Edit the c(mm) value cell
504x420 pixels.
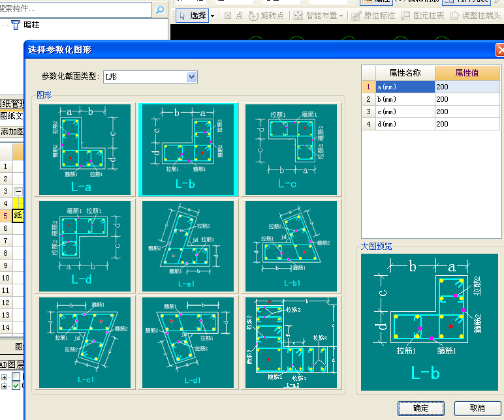coord(467,112)
